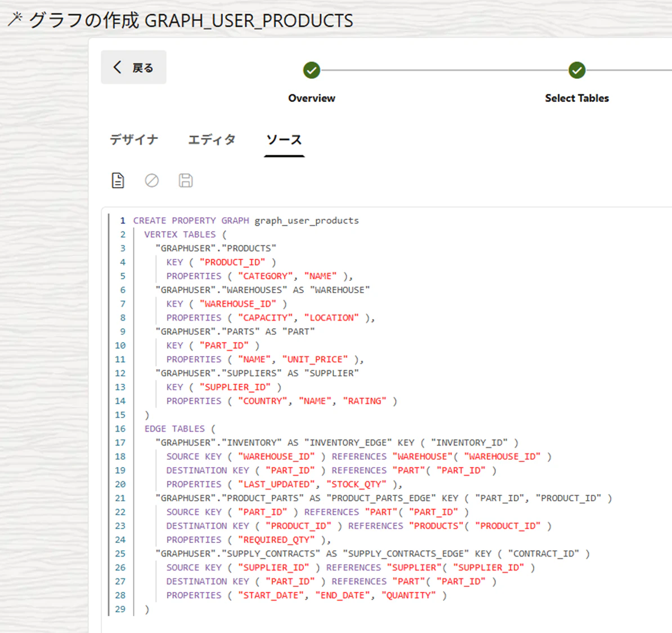This screenshot has width=672, height=633.
Task: Click the floppy disk save icon
Action: (186, 181)
